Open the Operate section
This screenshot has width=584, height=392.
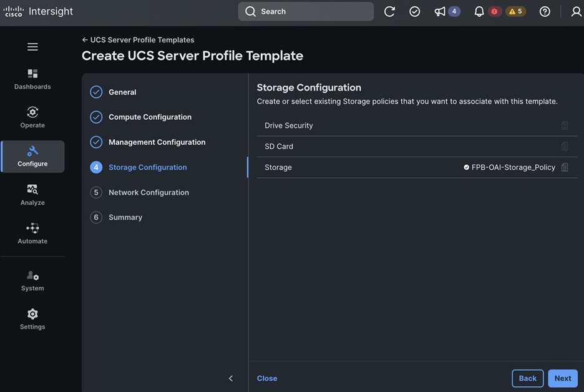click(x=32, y=117)
